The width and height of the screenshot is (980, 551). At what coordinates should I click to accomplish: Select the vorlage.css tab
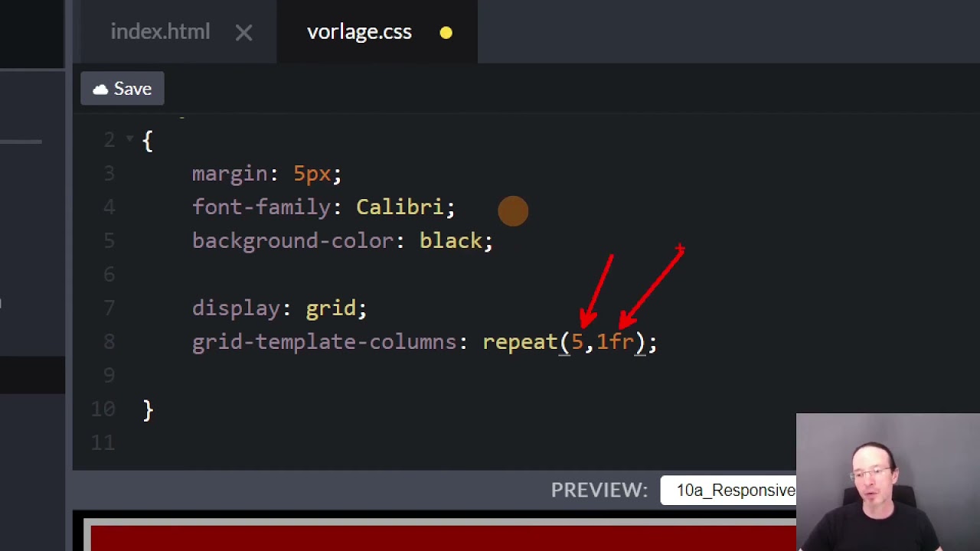359,31
